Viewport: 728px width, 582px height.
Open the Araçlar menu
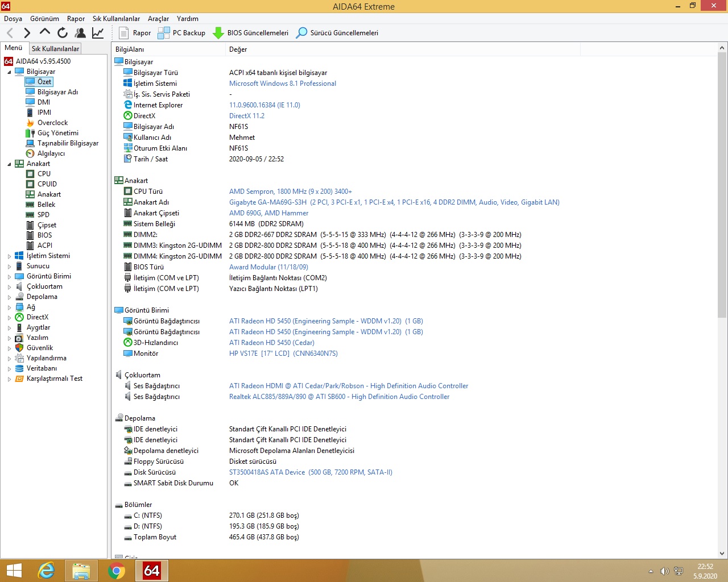pos(158,19)
